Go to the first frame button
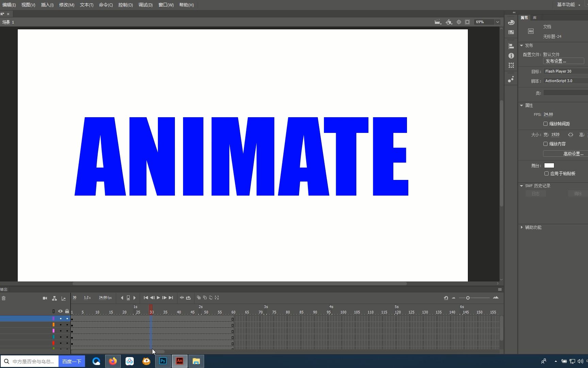This screenshot has width=588, height=368. tap(146, 297)
